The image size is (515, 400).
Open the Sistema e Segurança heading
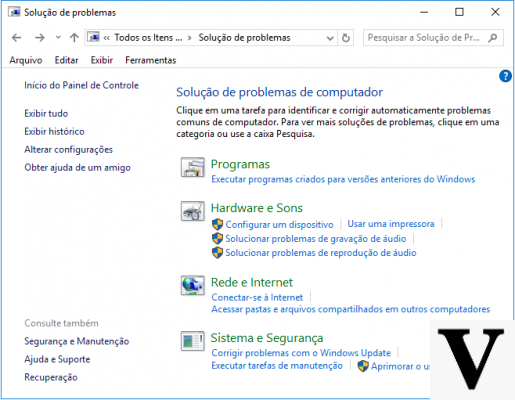[x=267, y=338]
